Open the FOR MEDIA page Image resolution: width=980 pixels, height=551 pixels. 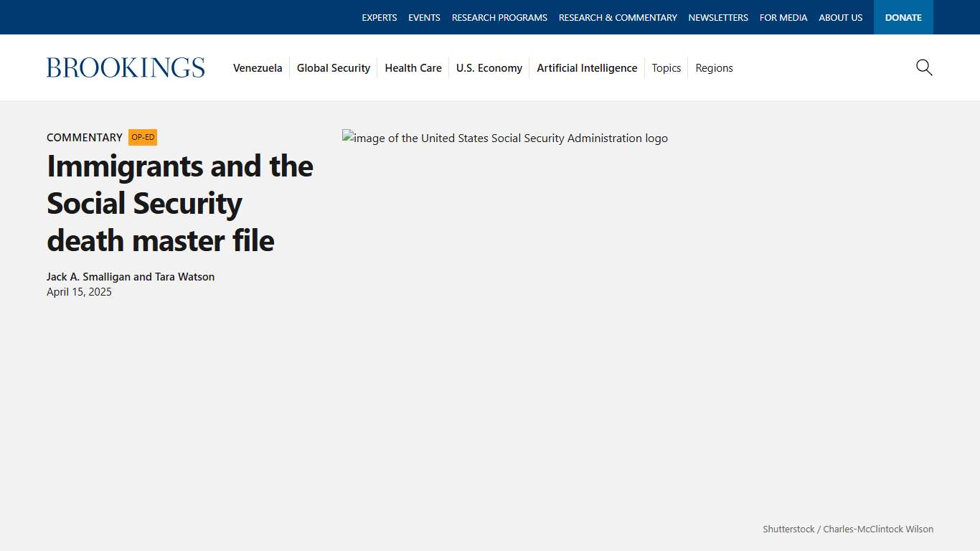pyautogui.click(x=783, y=17)
